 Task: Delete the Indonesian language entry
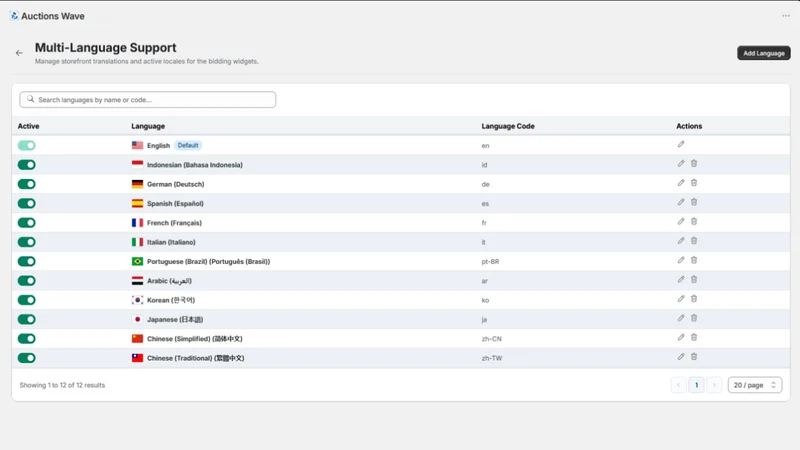pos(694,164)
